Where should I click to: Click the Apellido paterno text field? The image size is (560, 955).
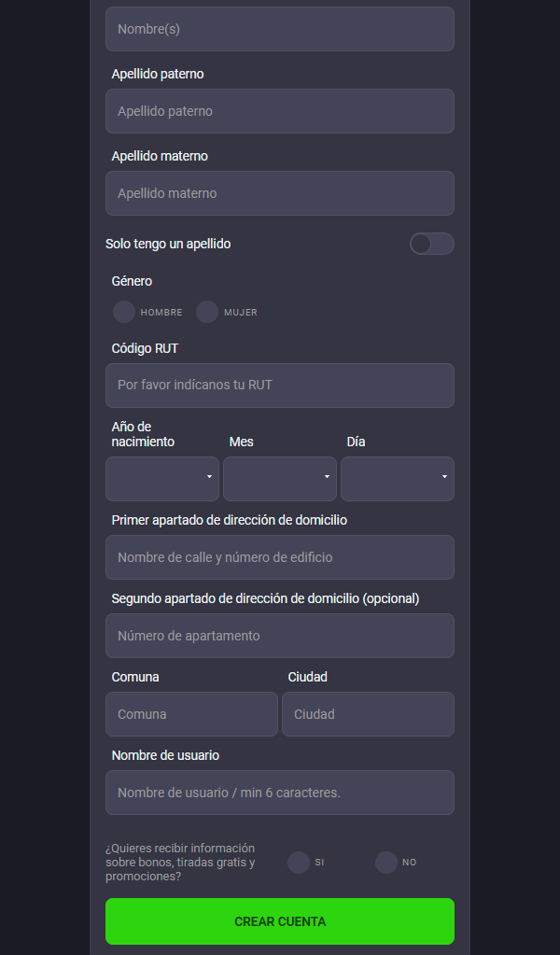[x=280, y=111]
